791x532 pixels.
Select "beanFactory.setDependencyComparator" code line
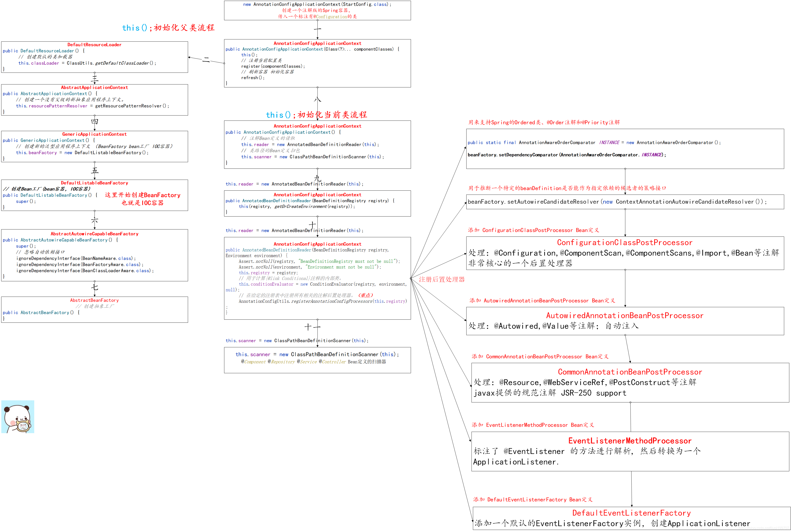point(567,155)
